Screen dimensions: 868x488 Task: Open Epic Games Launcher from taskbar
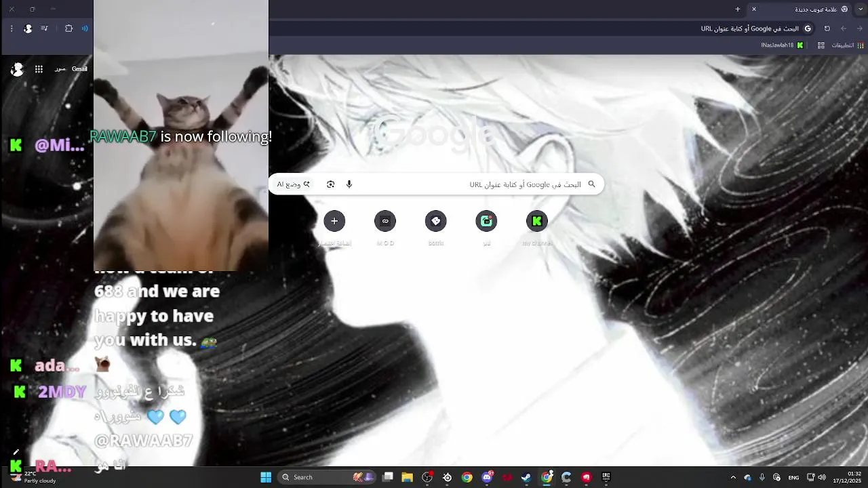click(x=606, y=477)
